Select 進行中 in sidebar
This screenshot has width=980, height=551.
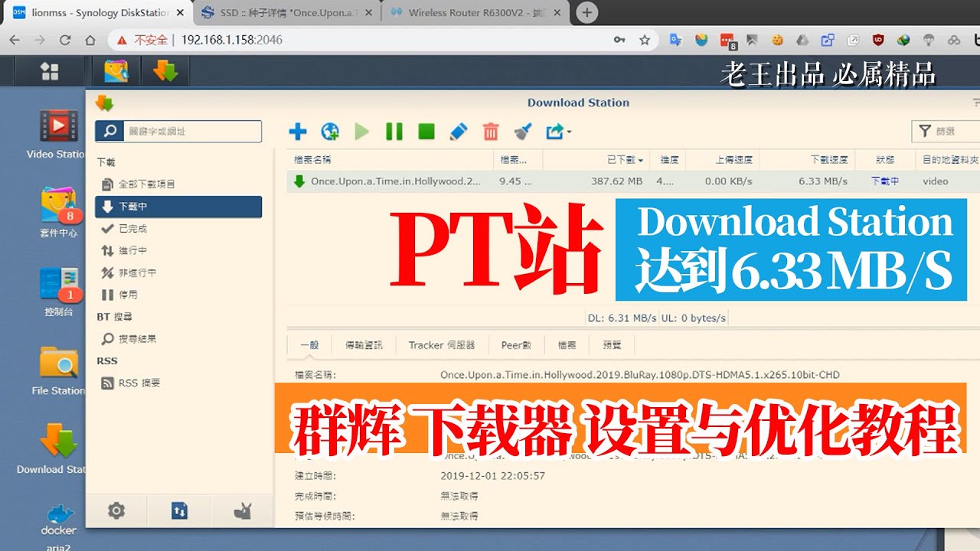pyautogui.click(x=178, y=251)
